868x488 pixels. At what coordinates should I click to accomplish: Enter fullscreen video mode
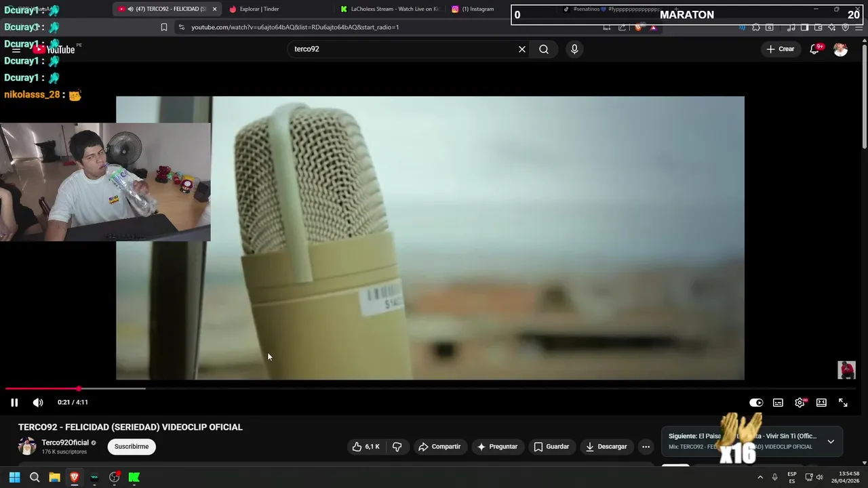tap(843, 403)
